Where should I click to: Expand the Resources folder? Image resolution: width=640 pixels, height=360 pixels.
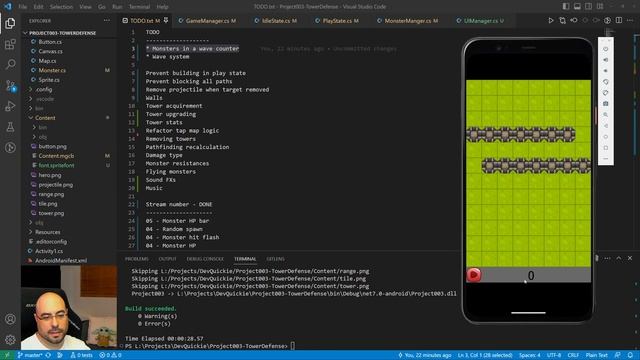coord(69,232)
